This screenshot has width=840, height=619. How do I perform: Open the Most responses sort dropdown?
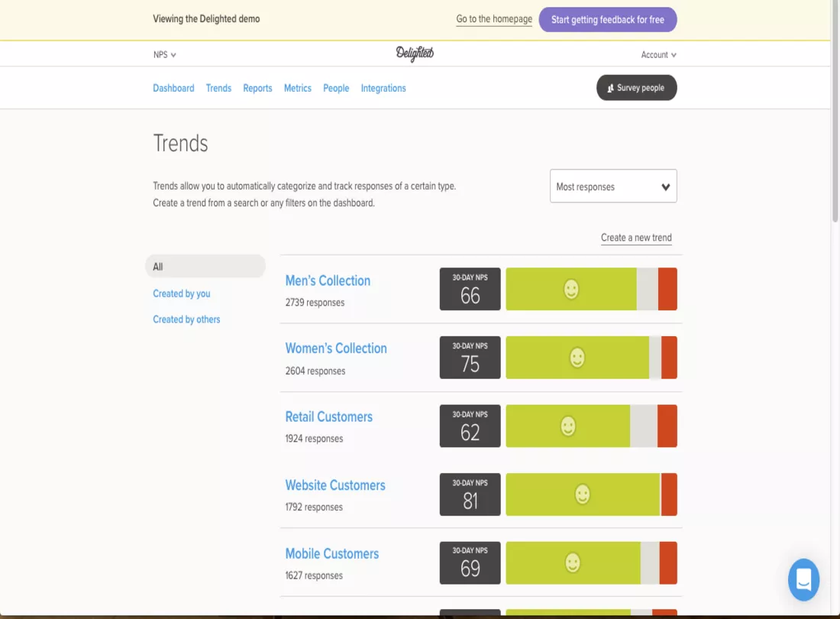point(613,186)
